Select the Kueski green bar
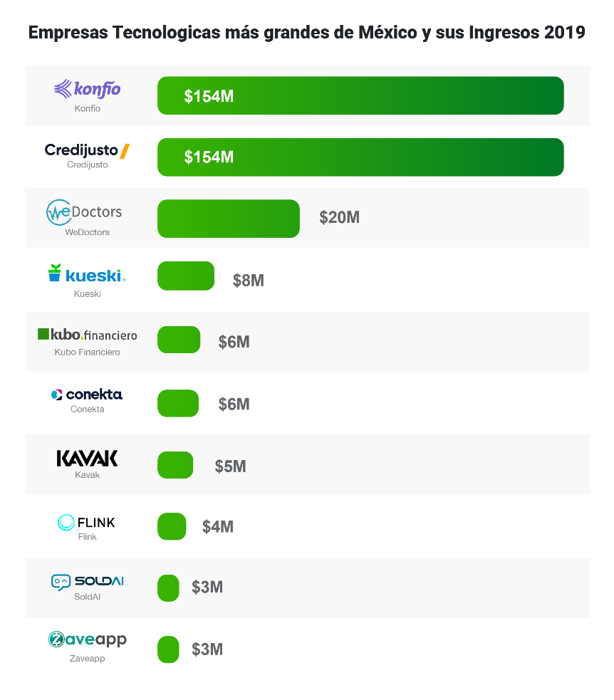Screen dimensions: 614x700 [185, 276]
